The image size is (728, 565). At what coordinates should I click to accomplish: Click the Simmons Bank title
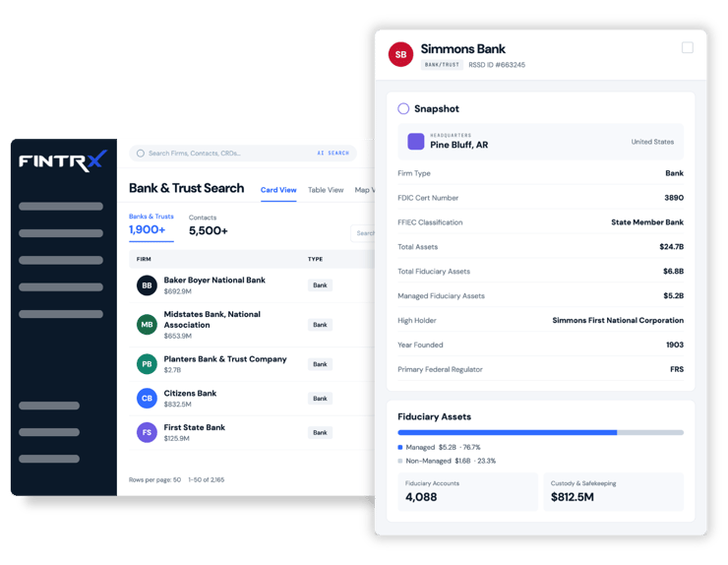pos(463,49)
